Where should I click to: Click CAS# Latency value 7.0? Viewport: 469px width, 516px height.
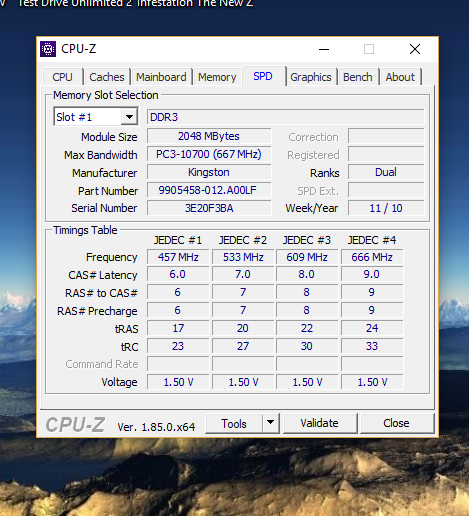tap(243, 274)
